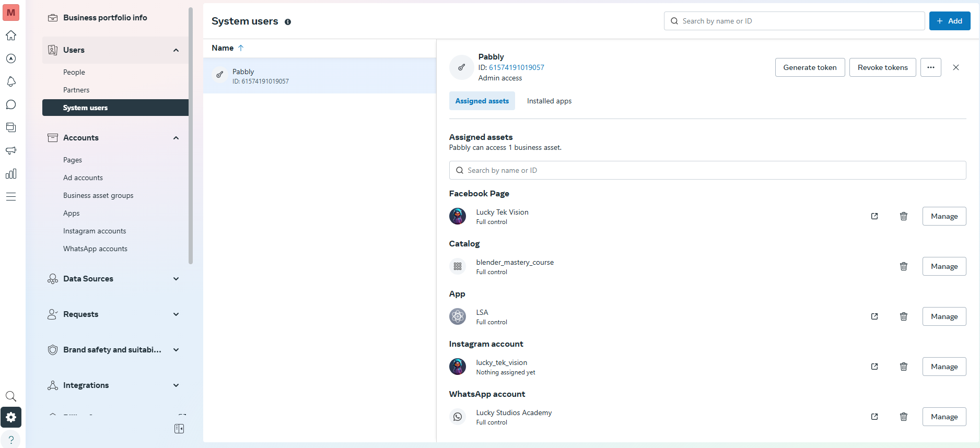Open LSA app external link icon
The height and width of the screenshot is (448, 980).
[x=874, y=316]
